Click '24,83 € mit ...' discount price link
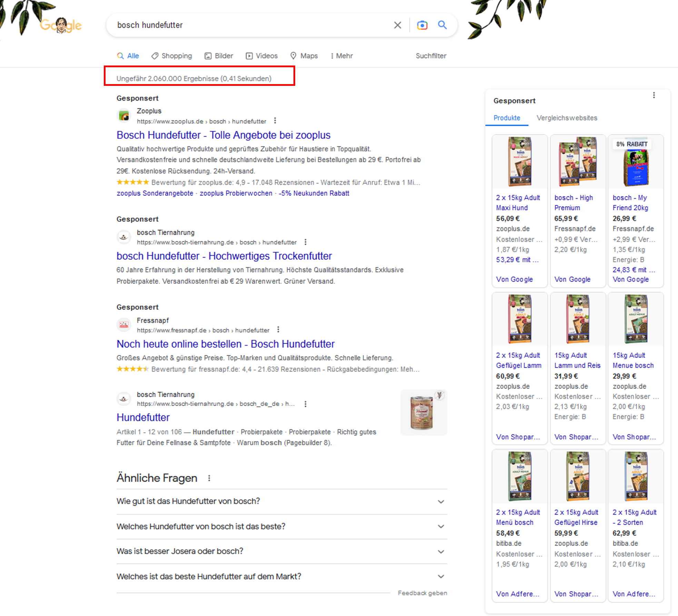678x616 pixels. 634,270
